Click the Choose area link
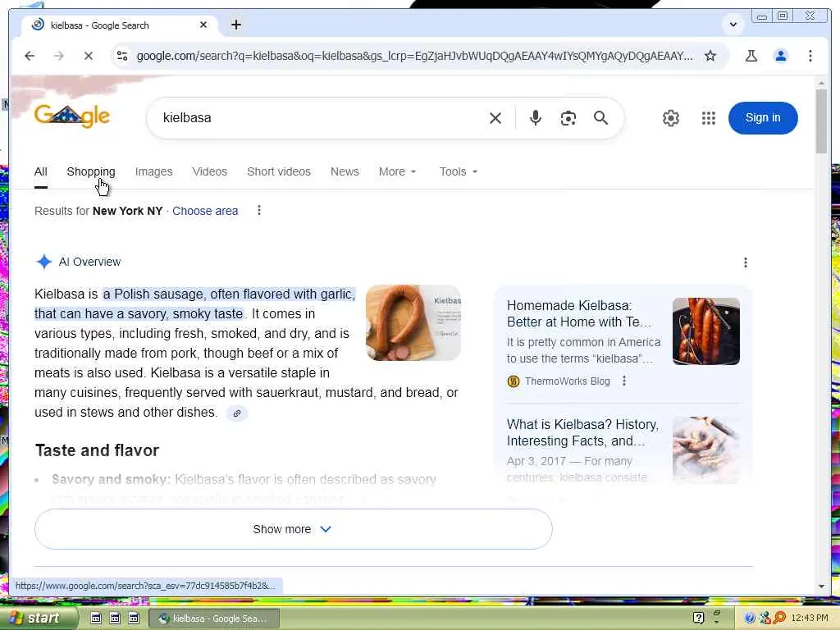The width and height of the screenshot is (840, 630). [205, 211]
